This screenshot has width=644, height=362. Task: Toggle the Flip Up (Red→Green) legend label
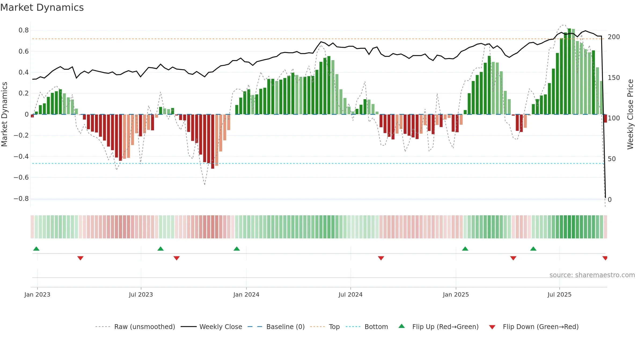point(445,327)
